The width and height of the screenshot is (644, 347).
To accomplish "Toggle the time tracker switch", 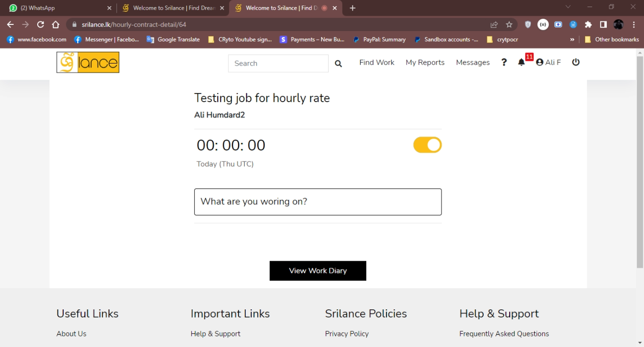I will coord(427,145).
